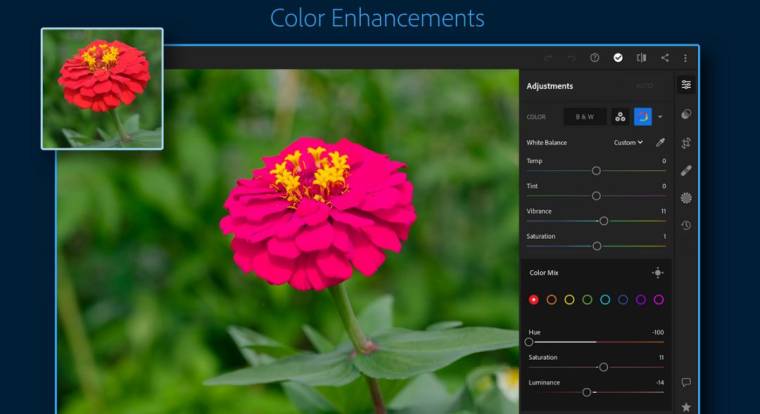
Task: Open the White Balance Custom dropdown
Action: pos(628,142)
